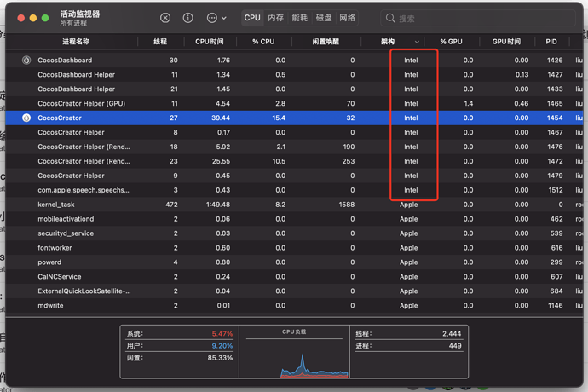The image size is (588, 392).
Task: Toggle sort arrow on 架构 column
Action: point(417,42)
